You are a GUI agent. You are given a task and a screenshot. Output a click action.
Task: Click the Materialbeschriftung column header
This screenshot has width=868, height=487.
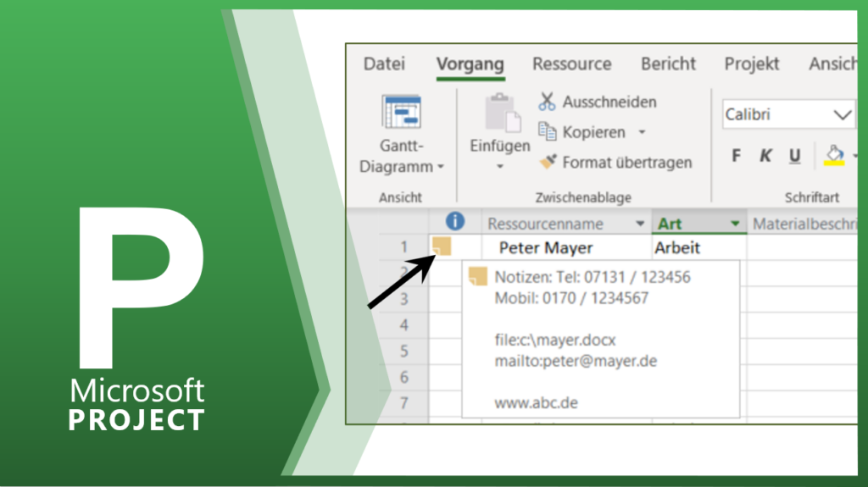804,224
